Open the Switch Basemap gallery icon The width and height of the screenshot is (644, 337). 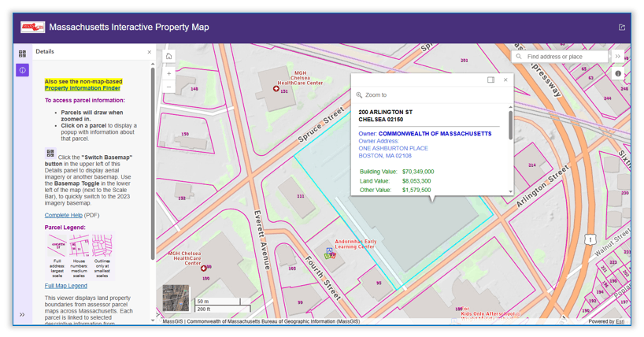[x=22, y=54]
